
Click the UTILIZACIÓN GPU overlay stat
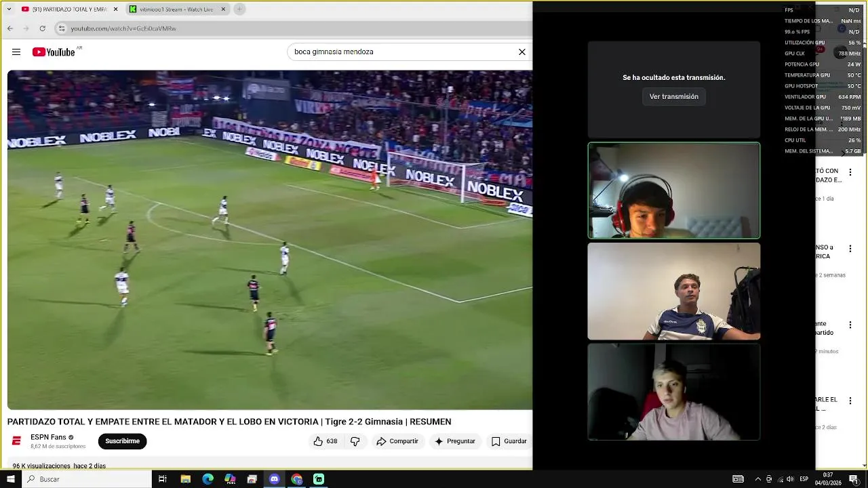[823, 43]
